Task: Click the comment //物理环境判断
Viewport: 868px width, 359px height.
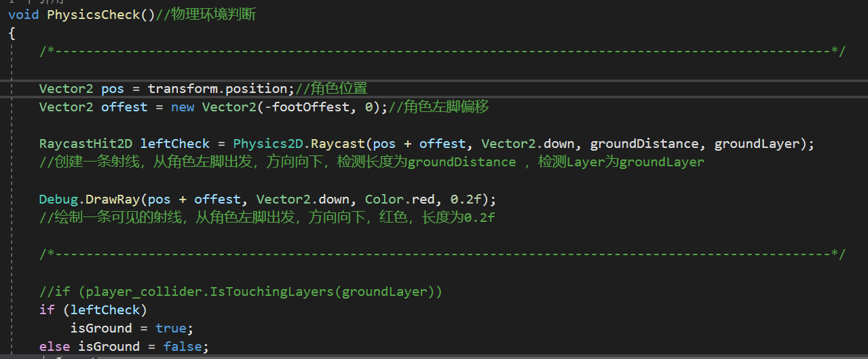Action: pyautogui.click(x=206, y=14)
